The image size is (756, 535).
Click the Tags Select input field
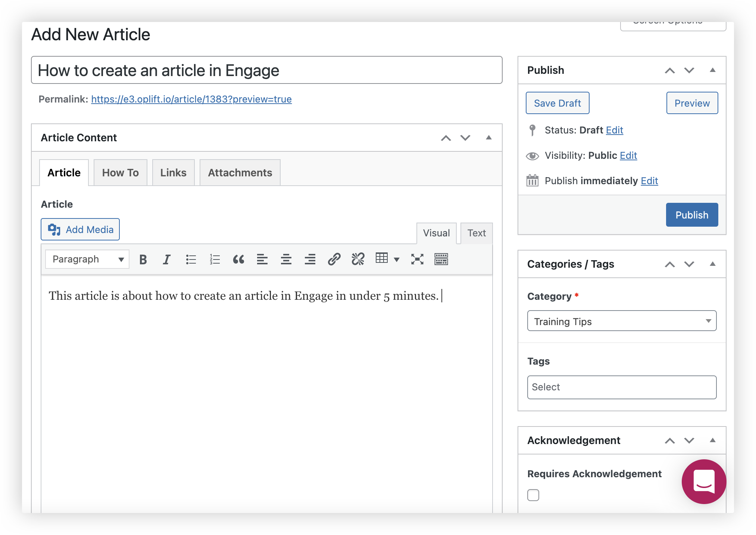point(622,387)
